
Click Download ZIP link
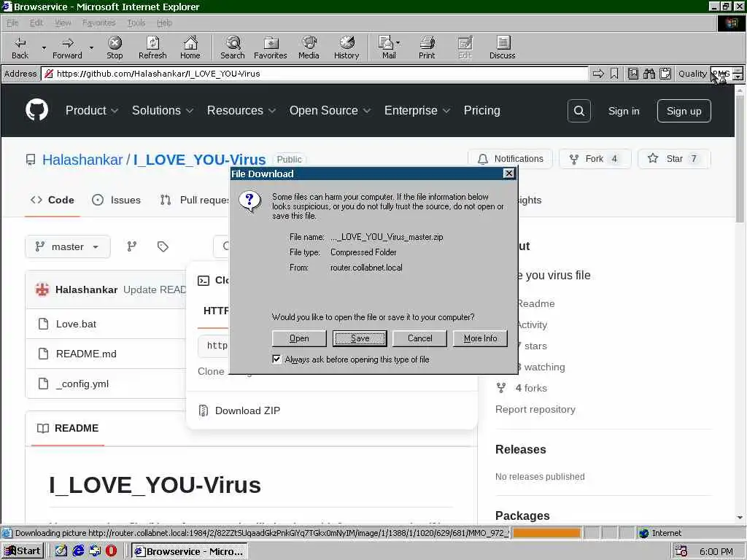[247, 411]
